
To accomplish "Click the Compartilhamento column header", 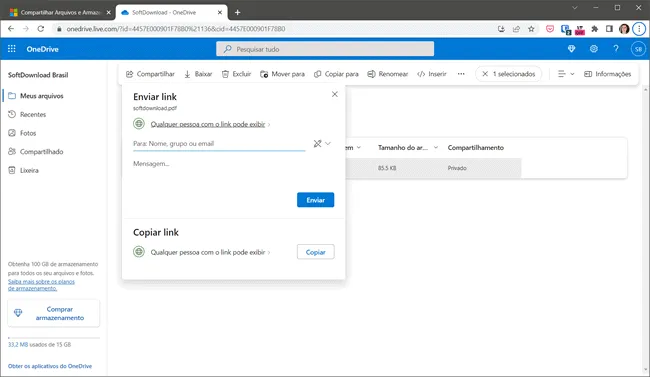I will point(475,148).
